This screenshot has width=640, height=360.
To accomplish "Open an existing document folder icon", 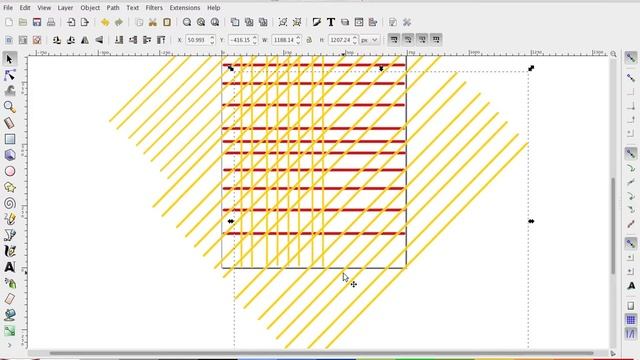I will 23,22.
